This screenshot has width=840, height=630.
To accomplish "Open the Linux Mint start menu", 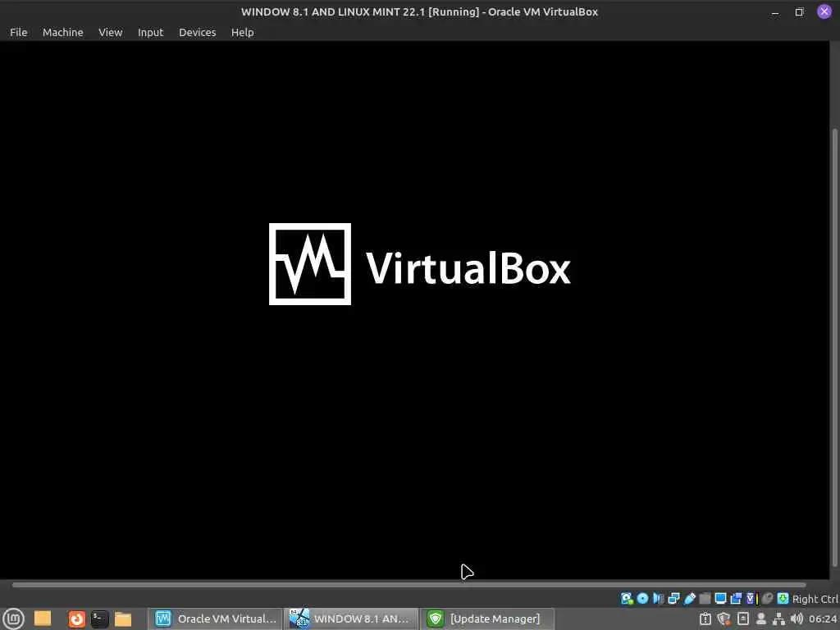I will coord(13,619).
